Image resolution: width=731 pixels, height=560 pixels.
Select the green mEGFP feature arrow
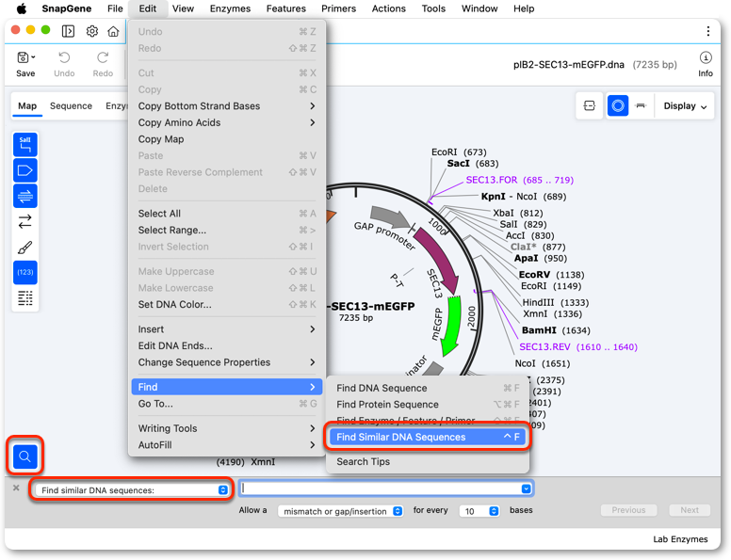coord(451,325)
